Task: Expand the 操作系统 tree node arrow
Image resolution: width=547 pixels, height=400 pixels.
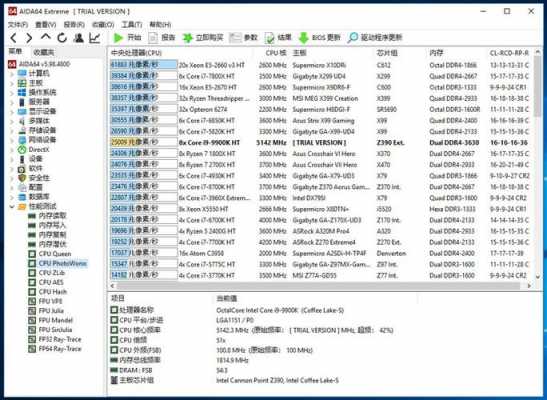Action: pyautogui.click(x=12, y=93)
